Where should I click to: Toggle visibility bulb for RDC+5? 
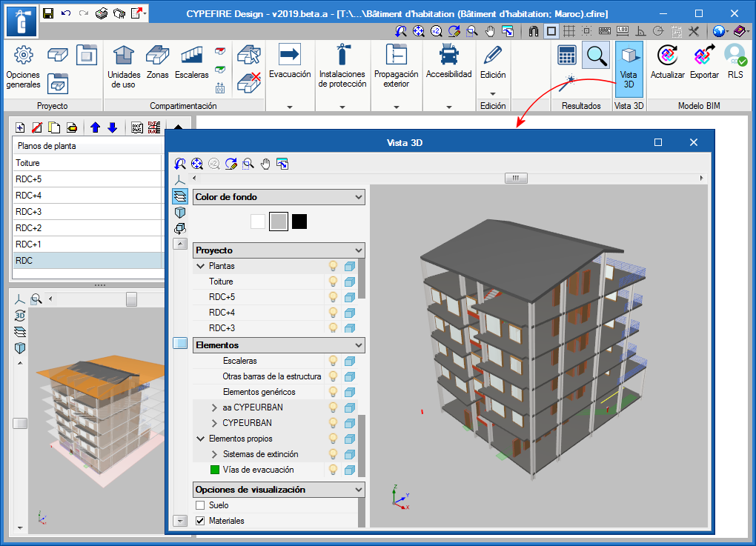pos(333,297)
